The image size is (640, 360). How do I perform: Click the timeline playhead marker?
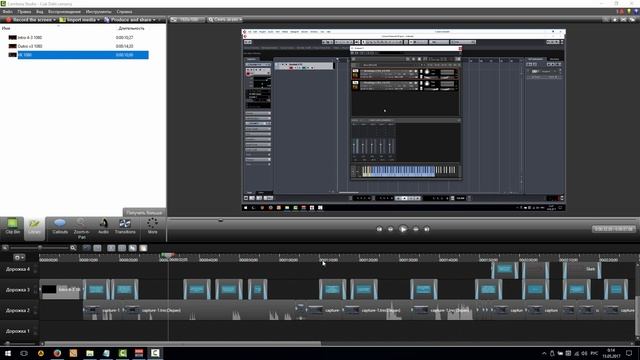pos(168,255)
